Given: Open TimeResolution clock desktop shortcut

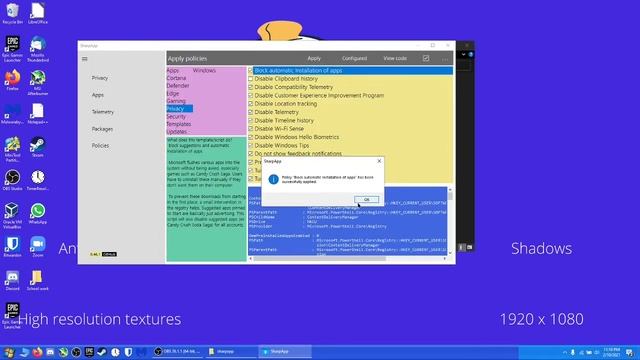Looking at the screenshot, I should pos(38,180).
